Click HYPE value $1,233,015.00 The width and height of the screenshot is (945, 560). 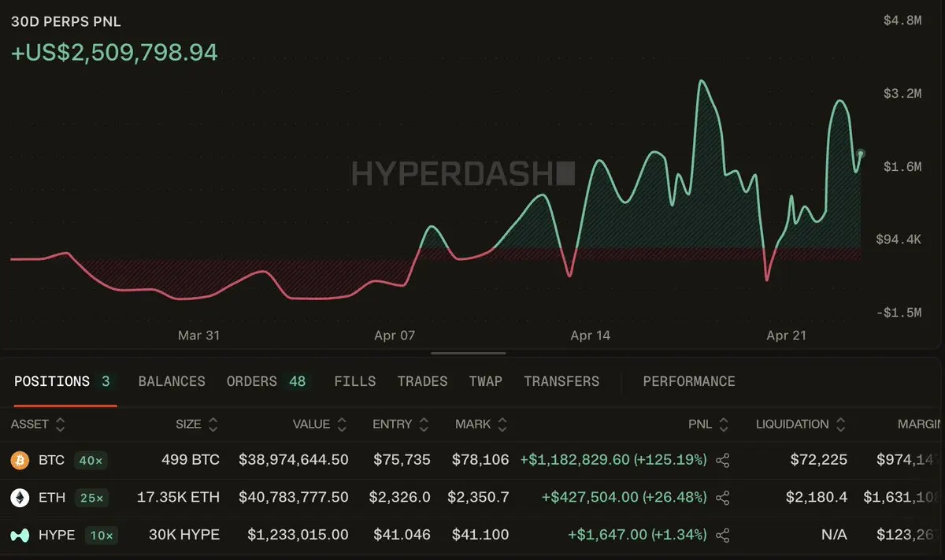pos(298,536)
